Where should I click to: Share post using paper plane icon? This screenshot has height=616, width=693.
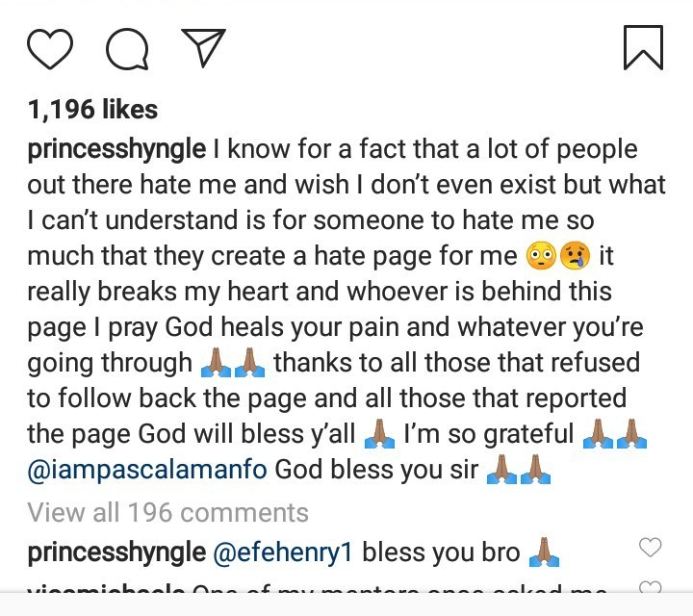203,47
